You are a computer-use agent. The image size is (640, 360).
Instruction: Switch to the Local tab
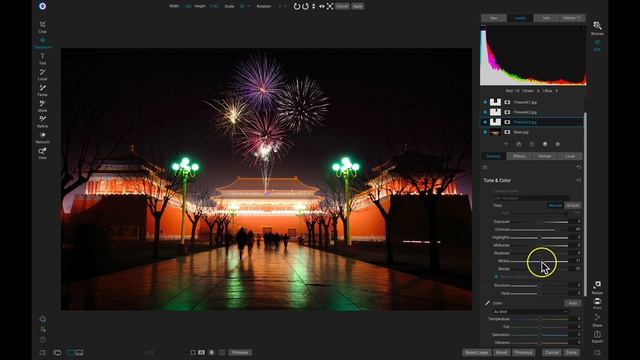point(570,156)
